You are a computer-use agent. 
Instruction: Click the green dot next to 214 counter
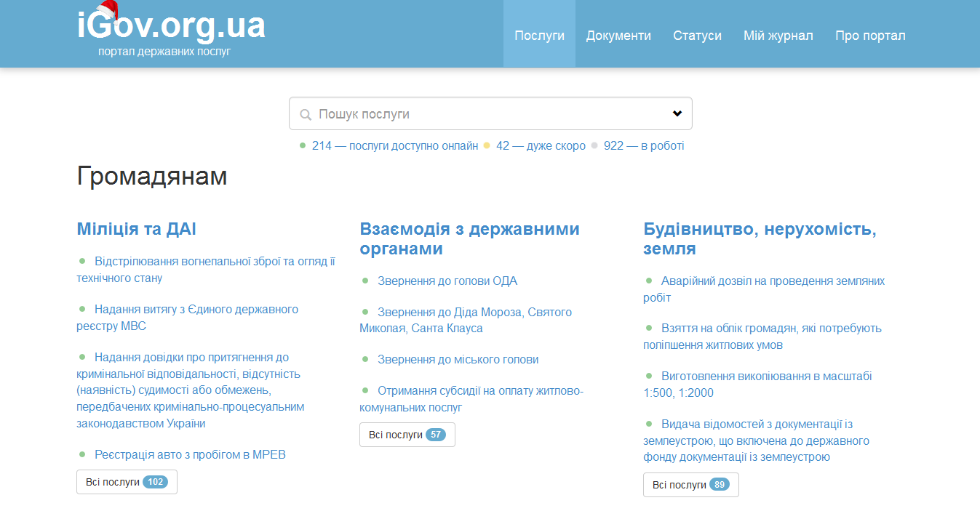[x=302, y=145]
